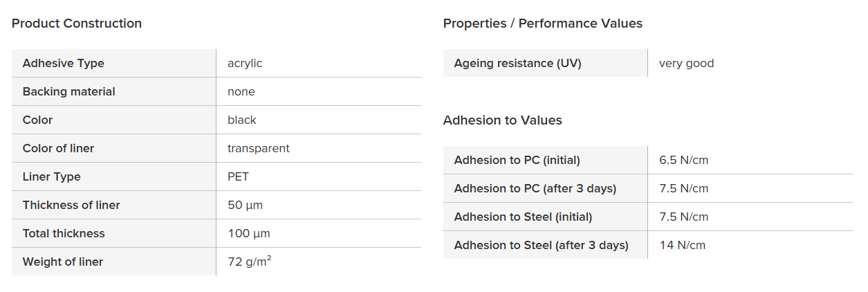Viewport: 868px width, 292px height.
Task: Select the Color of liner label
Action: tap(58, 148)
